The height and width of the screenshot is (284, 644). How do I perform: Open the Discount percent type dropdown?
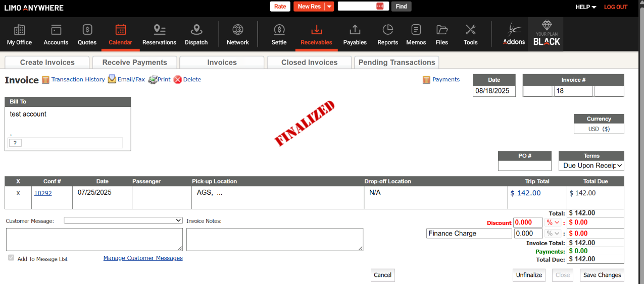point(553,222)
